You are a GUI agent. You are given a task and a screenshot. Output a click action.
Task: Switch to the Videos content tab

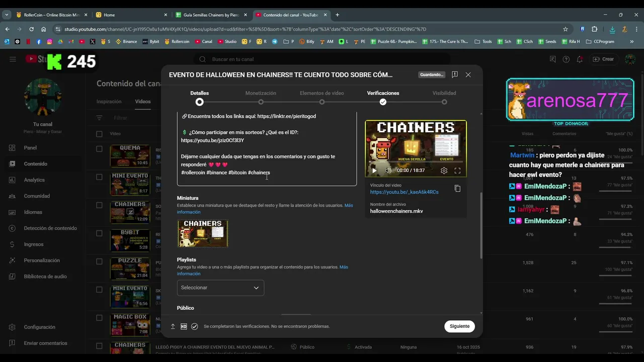point(143,102)
